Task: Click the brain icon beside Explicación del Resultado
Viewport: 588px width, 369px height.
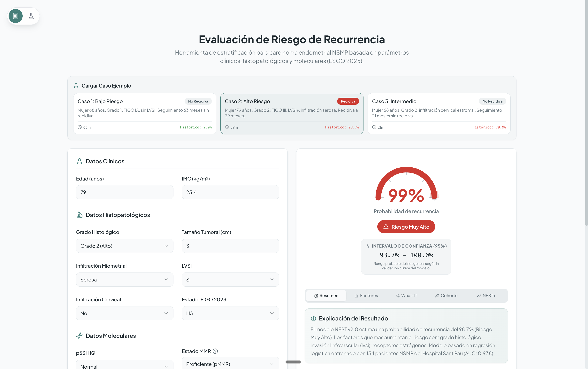Action: coord(314,318)
